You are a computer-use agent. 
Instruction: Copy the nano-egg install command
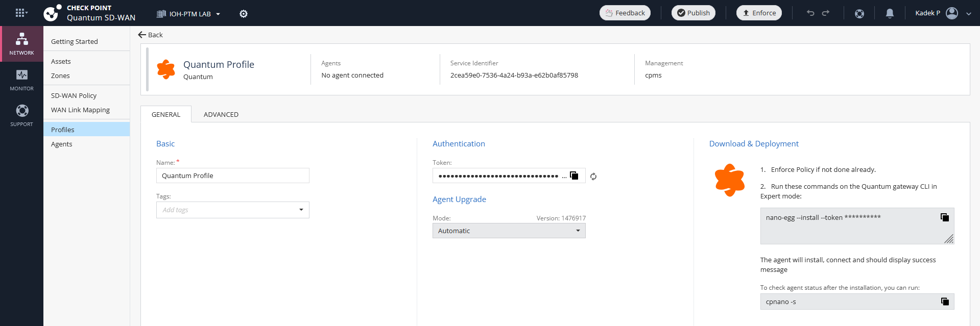pos(945,217)
